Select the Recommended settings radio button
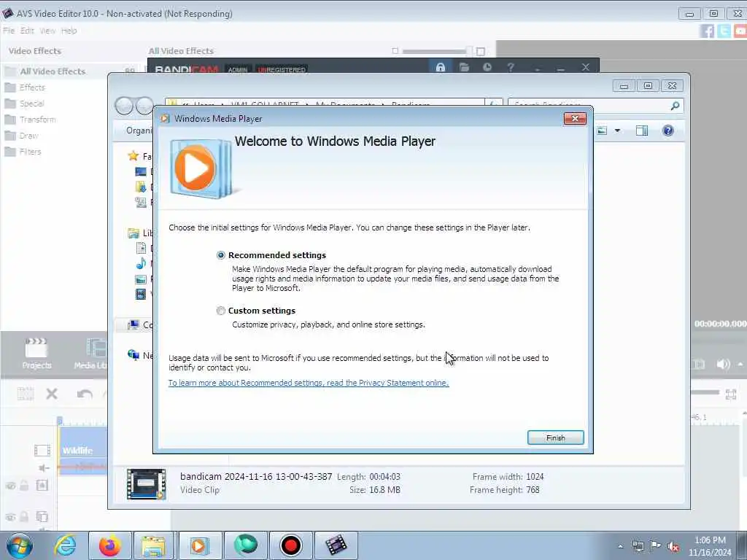Screen dimensions: 747x560 [x=220, y=255]
